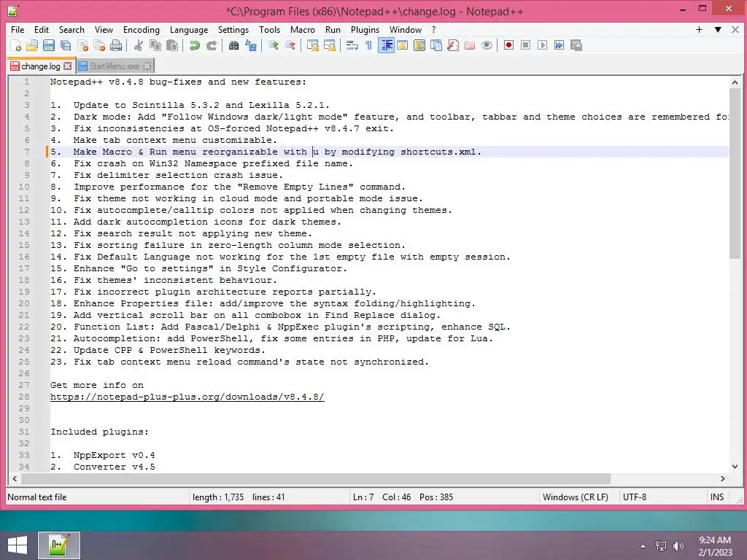Toggle the Show Indent Guide button

coord(386,45)
